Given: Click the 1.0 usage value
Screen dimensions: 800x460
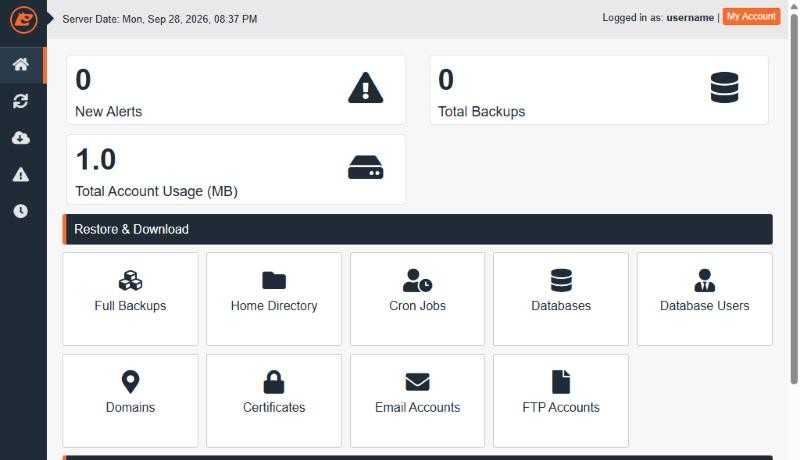Looking at the screenshot, I should [96, 159].
